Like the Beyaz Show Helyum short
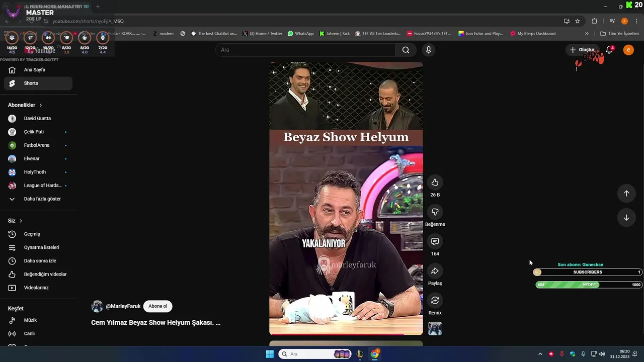The image size is (644, 362). pos(435,183)
